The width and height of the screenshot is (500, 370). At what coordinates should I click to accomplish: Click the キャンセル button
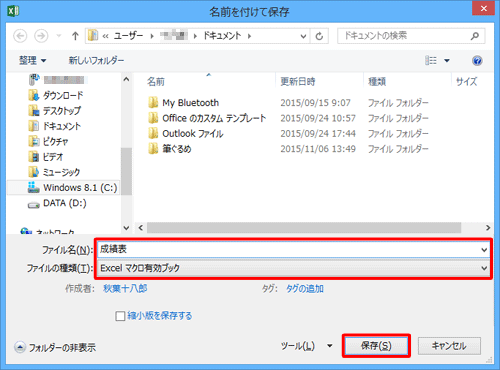449,346
